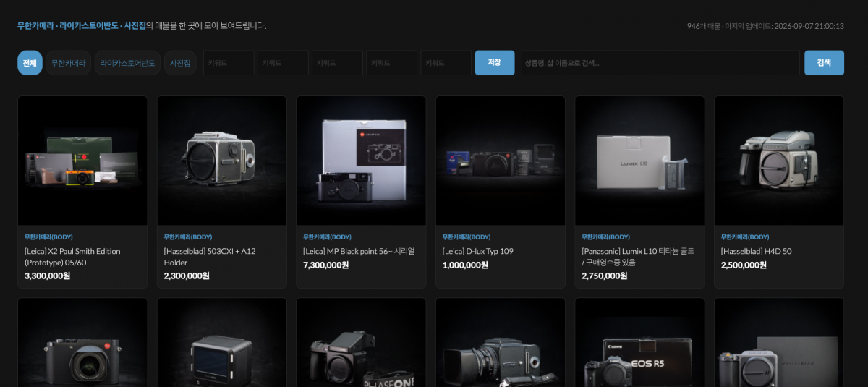Click 무한카메라(BODY) label on the Leica X2 card
The width and height of the screenshot is (868, 387).
[48, 237]
